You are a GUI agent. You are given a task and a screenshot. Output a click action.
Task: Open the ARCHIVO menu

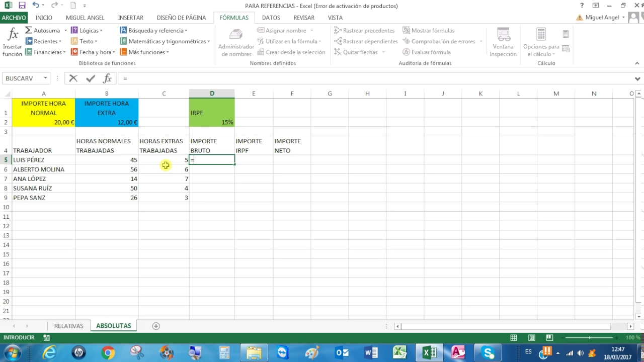coord(14,18)
